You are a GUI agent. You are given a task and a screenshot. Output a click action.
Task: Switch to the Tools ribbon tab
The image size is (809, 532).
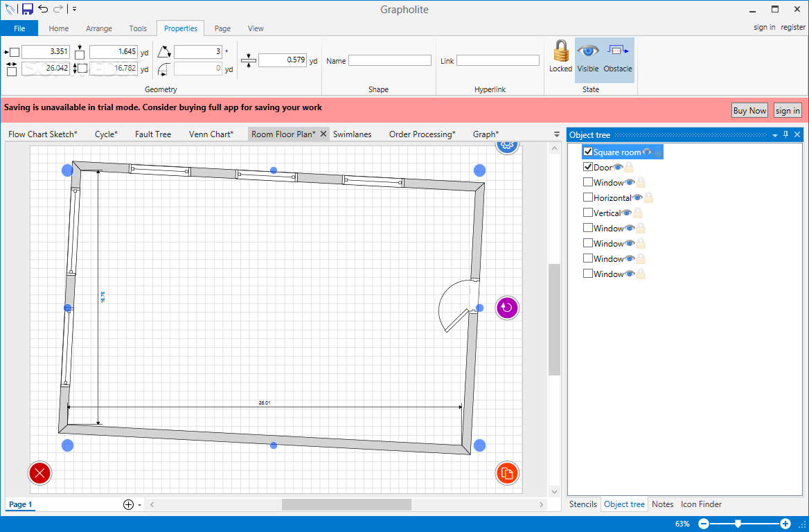tap(138, 28)
